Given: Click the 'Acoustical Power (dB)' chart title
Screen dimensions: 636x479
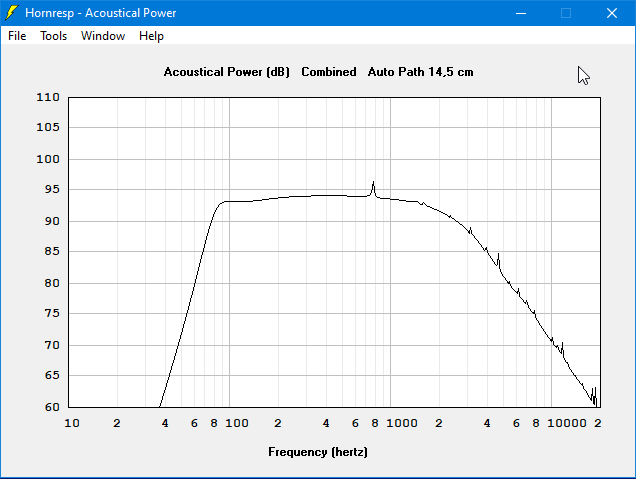Looking at the screenshot, I should [227, 72].
